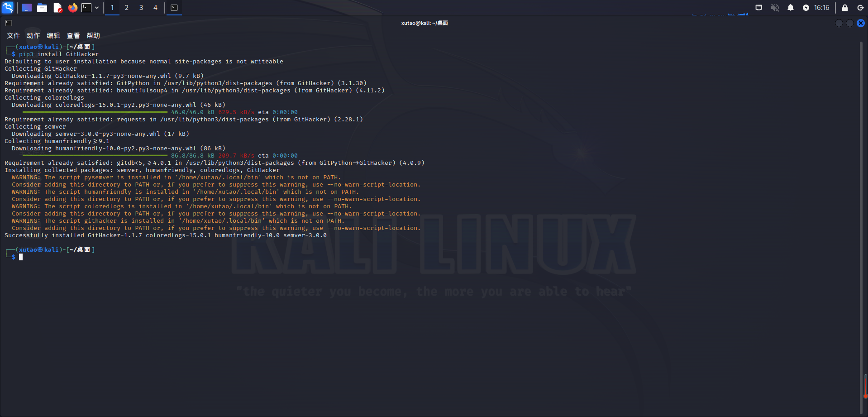
Task: Open the notifications bell
Action: pos(791,8)
